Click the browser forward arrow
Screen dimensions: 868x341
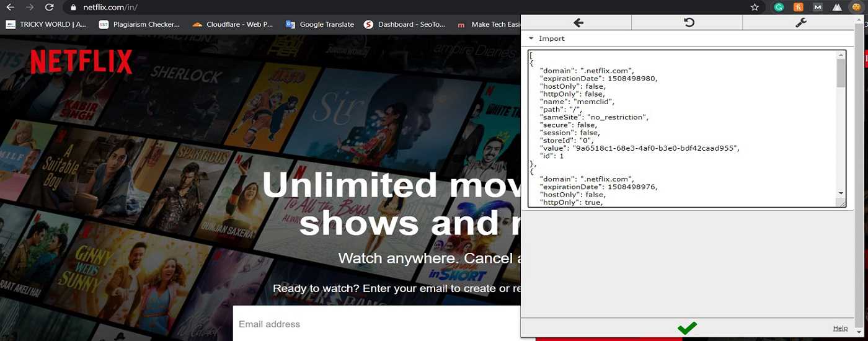30,7
